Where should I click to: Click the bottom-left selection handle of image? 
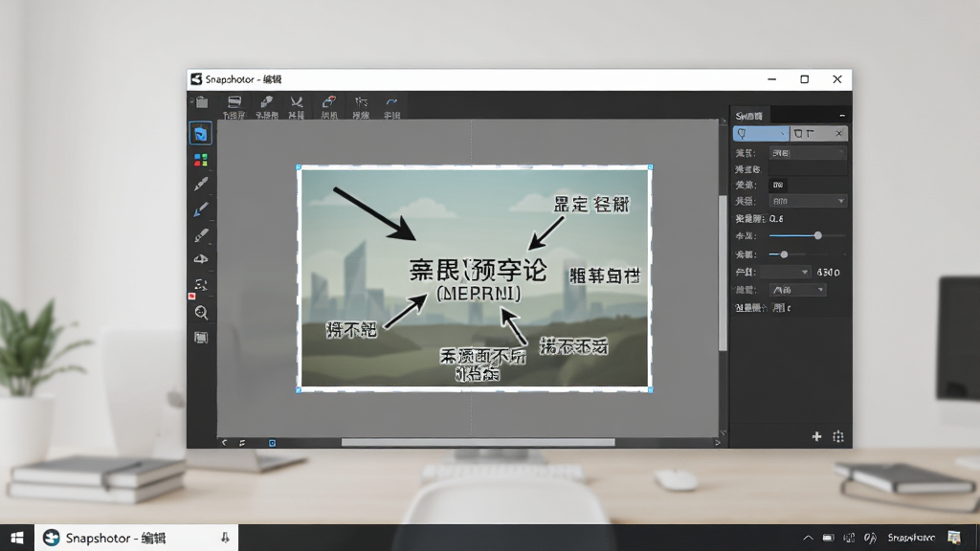click(299, 390)
